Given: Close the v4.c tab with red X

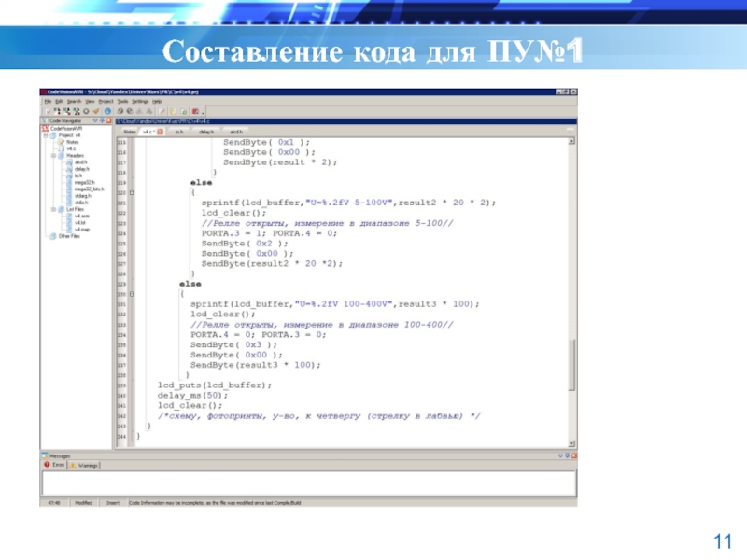Looking at the screenshot, I should [x=160, y=132].
